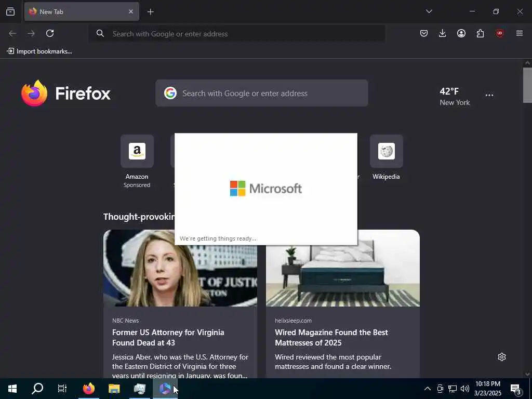Viewport: 532px width, 399px height.
Task: Click the New Tab tab label
Action: [x=51, y=12]
